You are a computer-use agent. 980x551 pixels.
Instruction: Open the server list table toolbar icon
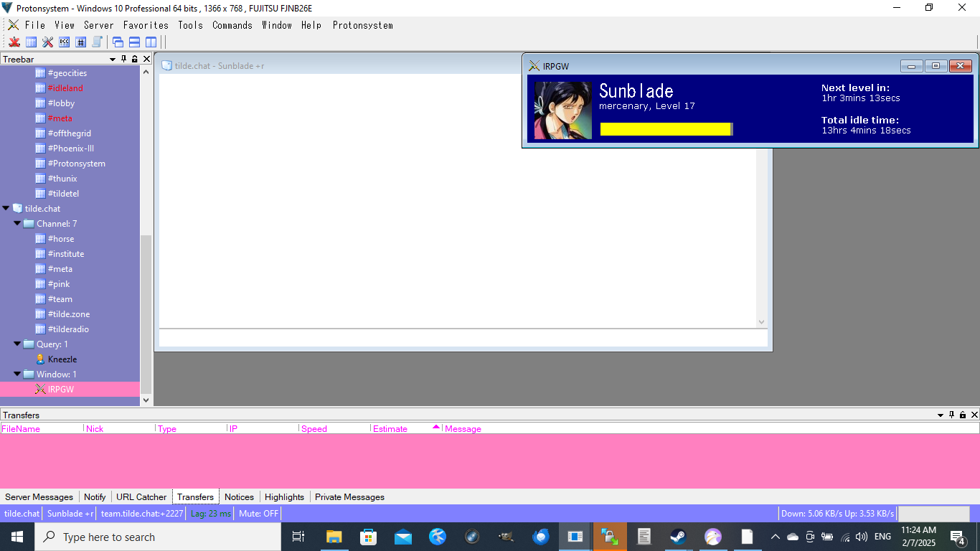pyautogui.click(x=31, y=42)
